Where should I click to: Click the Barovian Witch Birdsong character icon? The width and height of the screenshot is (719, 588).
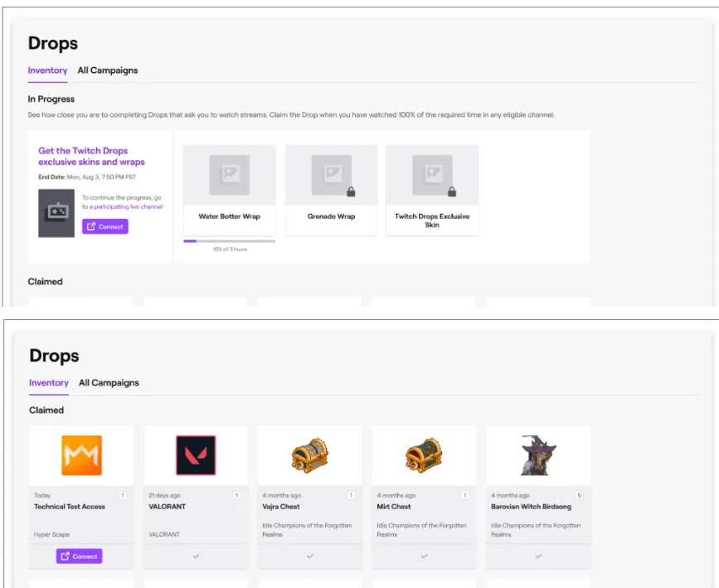537,455
